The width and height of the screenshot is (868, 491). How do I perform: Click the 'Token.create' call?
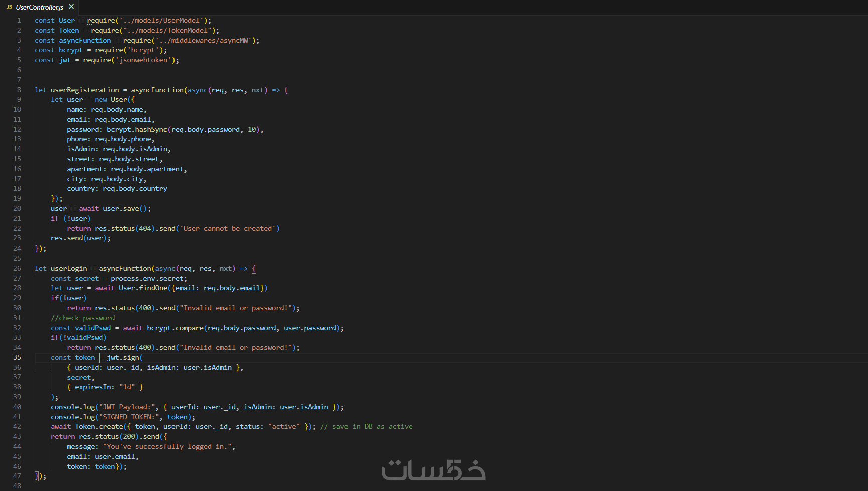click(x=99, y=426)
